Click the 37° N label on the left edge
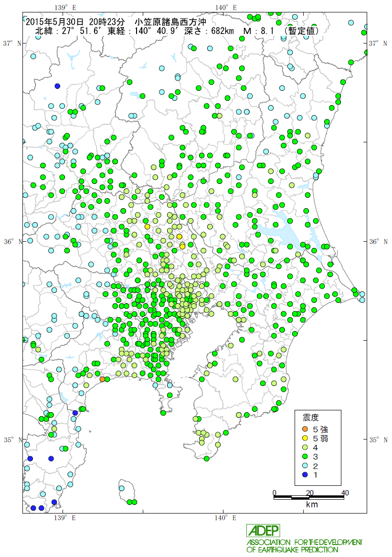This screenshot has width=392, height=557. [x=12, y=43]
